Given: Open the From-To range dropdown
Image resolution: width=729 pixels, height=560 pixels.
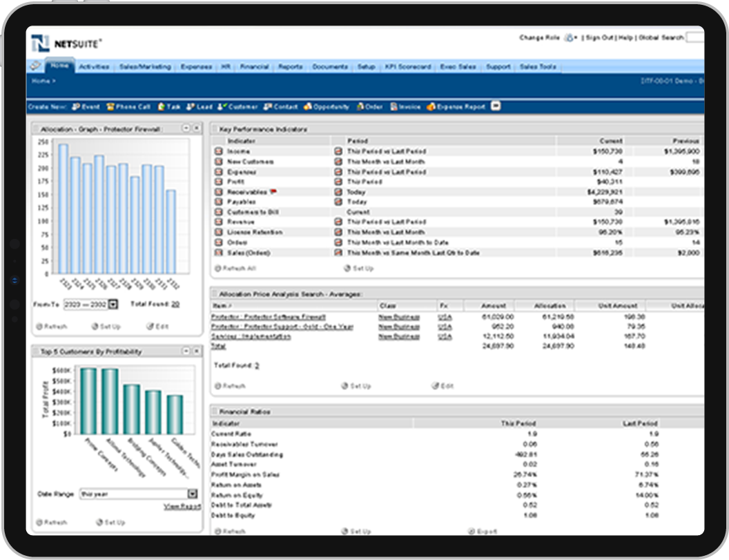Looking at the screenshot, I should tap(113, 305).
